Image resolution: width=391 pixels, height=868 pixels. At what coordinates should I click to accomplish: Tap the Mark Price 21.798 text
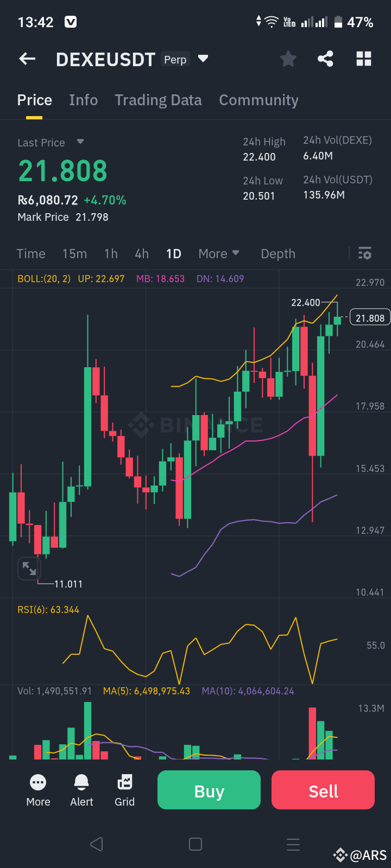point(63,217)
